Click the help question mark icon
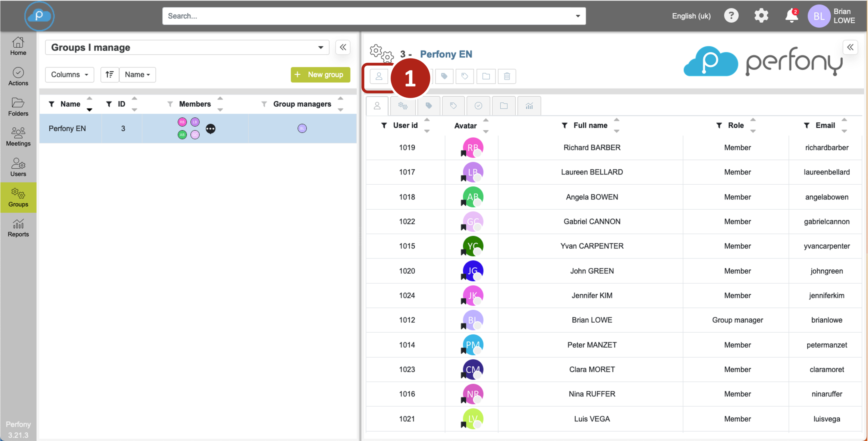868x441 pixels. point(731,16)
